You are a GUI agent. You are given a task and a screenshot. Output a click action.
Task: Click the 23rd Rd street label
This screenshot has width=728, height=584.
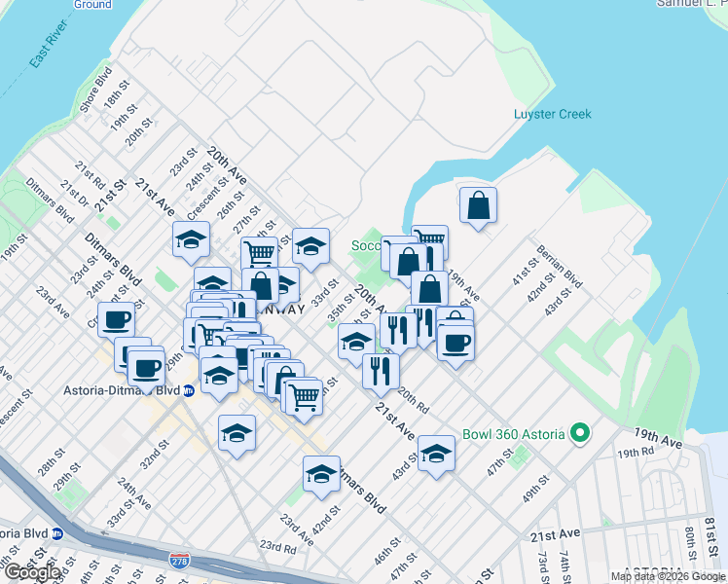[277, 546]
